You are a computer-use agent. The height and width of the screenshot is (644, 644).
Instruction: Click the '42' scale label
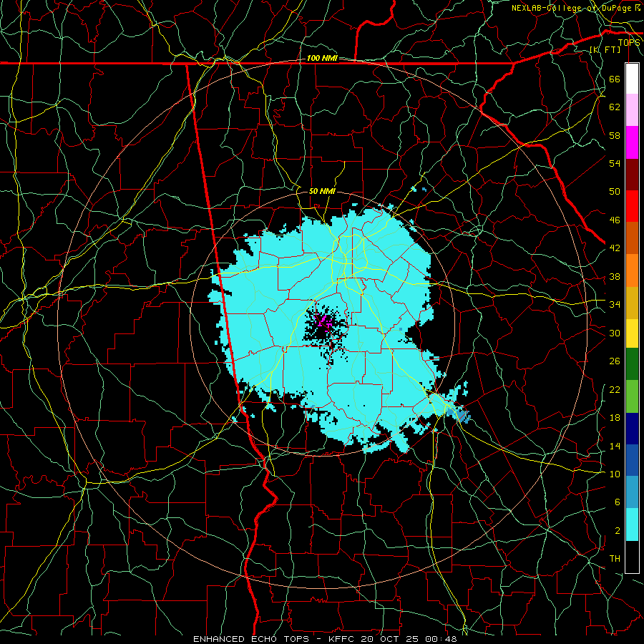(615, 248)
